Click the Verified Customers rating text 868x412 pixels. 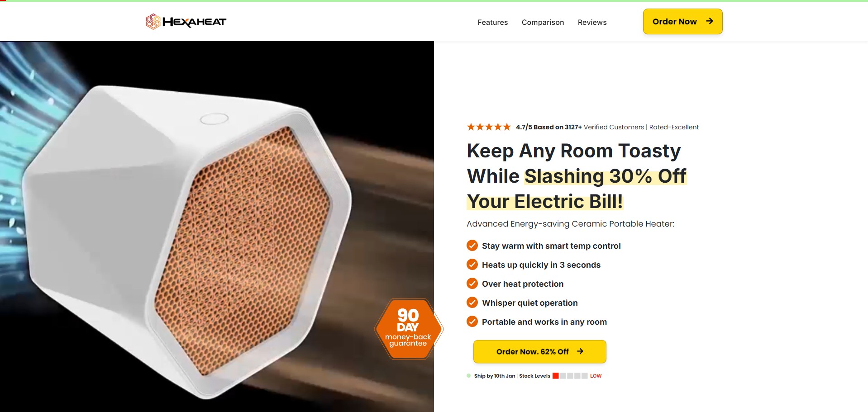click(614, 127)
